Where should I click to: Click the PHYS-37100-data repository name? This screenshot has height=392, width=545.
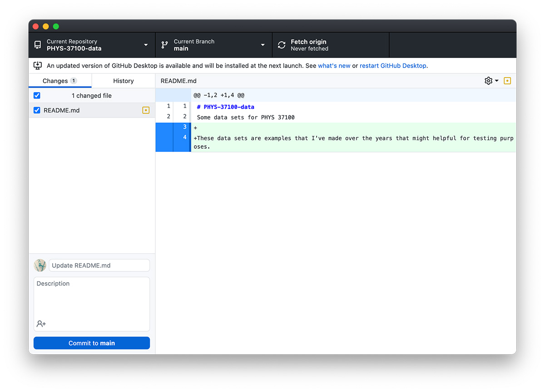coord(74,49)
